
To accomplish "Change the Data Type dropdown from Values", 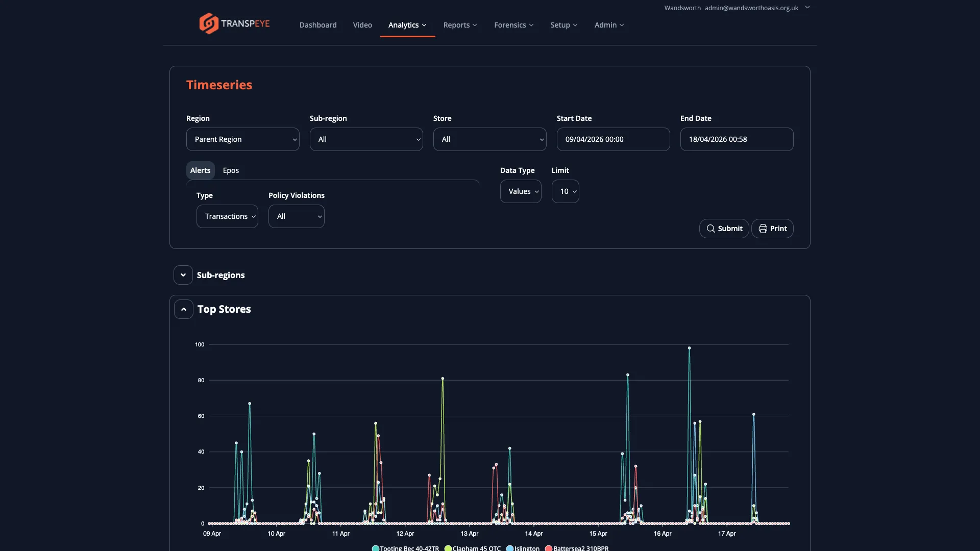I will pyautogui.click(x=521, y=191).
